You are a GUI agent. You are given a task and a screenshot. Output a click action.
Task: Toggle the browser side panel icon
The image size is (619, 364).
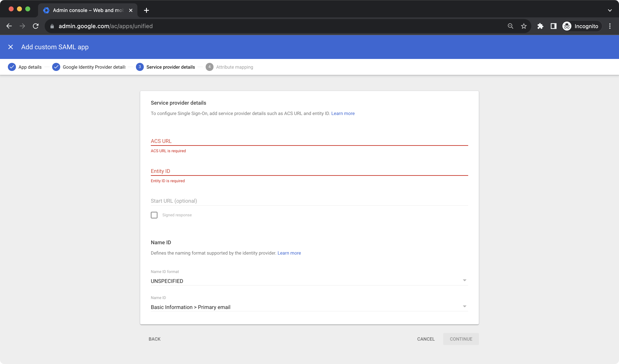pos(553,26)
